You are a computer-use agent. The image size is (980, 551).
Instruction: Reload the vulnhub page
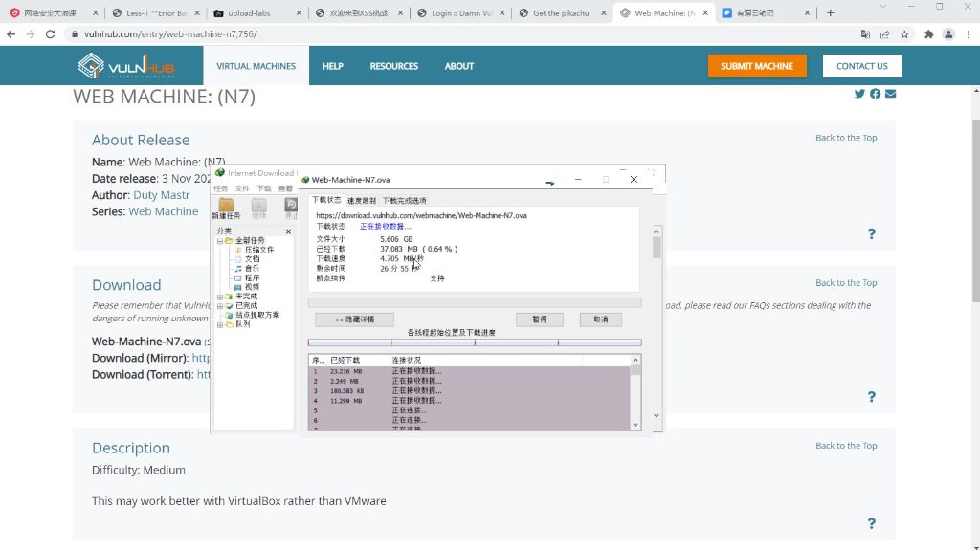[x=50, y=34]
